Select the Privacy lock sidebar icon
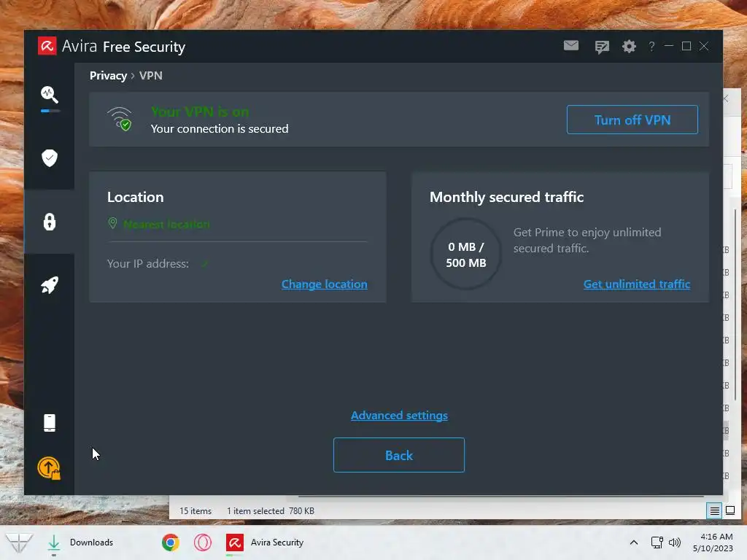The image size is (747, 560). click(50, 222)
